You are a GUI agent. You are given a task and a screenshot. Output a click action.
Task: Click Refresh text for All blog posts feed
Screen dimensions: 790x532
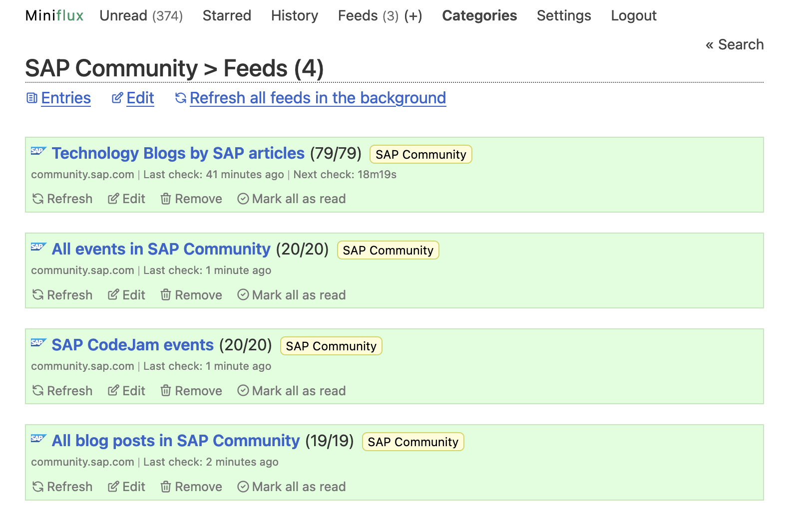point(70,487)
